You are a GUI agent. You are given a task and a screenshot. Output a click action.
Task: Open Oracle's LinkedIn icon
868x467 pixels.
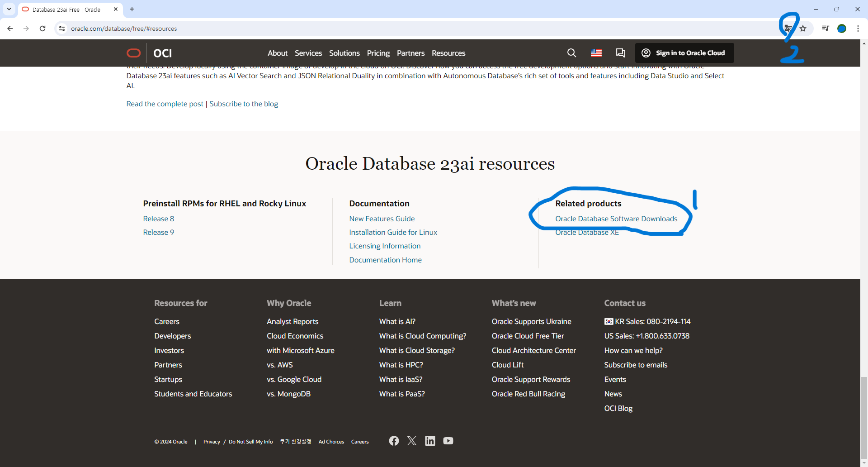pos(430,441)
